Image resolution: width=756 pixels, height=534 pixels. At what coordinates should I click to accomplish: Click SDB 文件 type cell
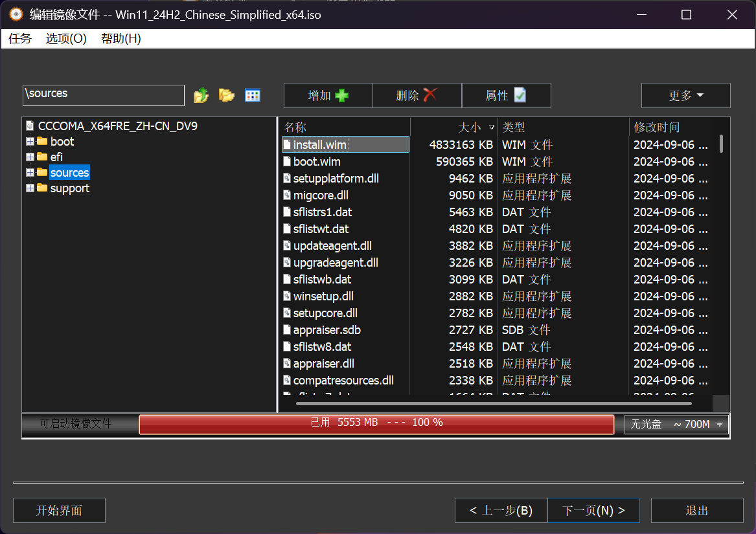[x=526, y=330]
